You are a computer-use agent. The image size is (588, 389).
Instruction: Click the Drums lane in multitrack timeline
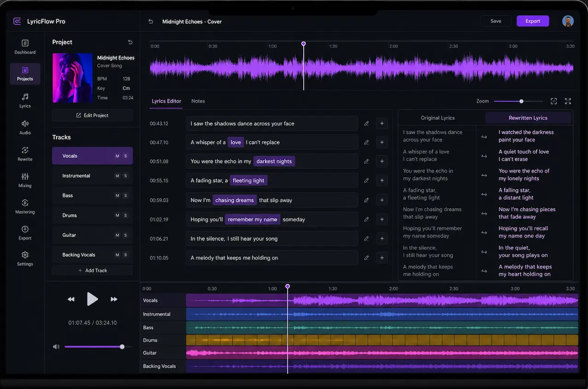click(382, 340)
